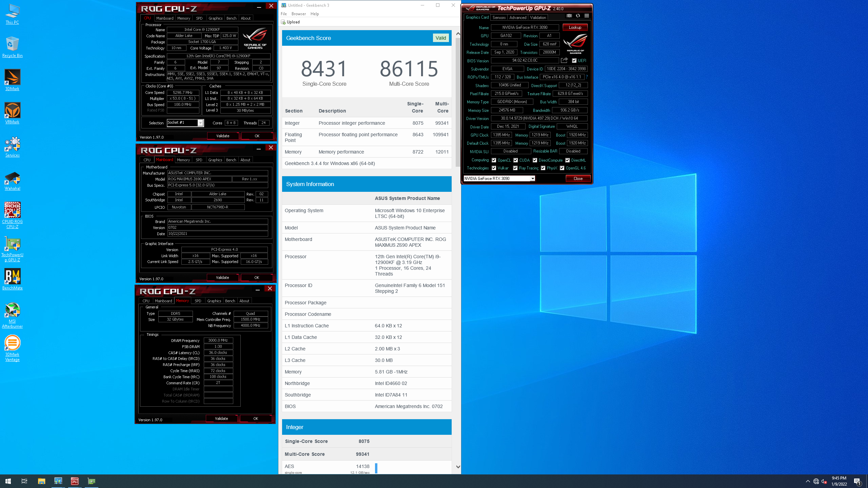
Task: Select the BenchMate desktop shortcut
Action: [x=12, y=279]
